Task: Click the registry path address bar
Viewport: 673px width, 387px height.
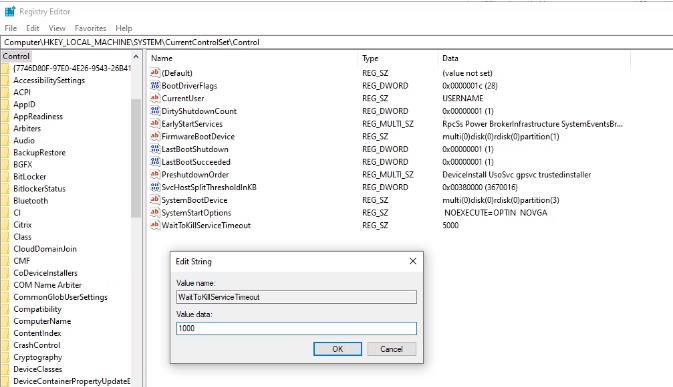Action: pos(336,42)
